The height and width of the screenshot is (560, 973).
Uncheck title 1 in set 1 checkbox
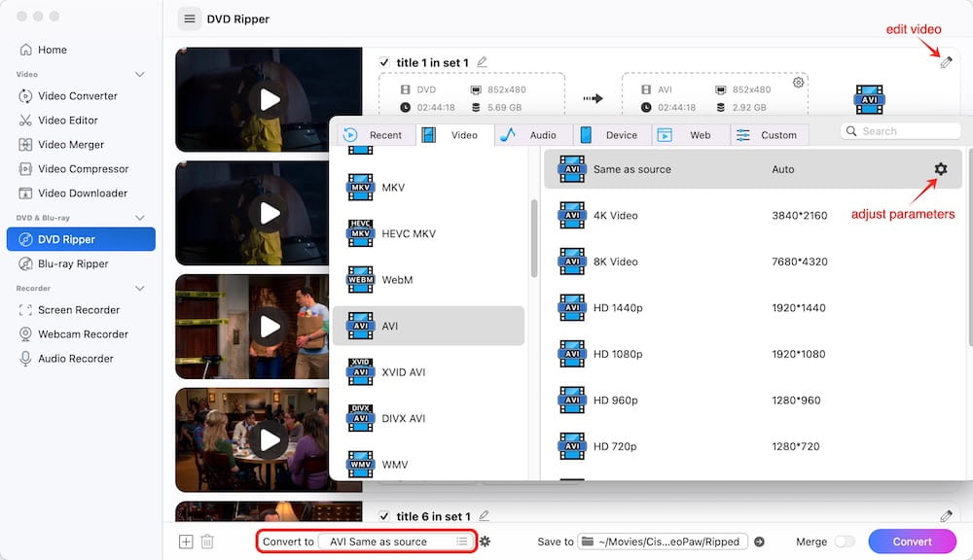point(384,62)
